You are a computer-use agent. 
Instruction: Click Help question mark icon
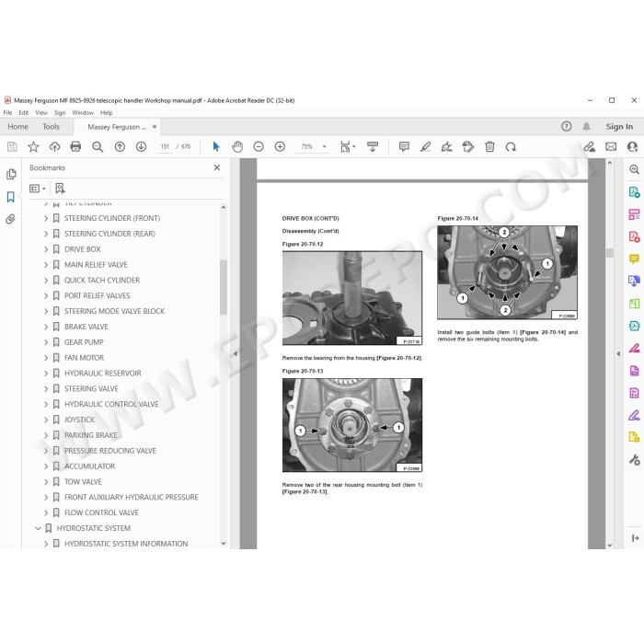[567, 127]
